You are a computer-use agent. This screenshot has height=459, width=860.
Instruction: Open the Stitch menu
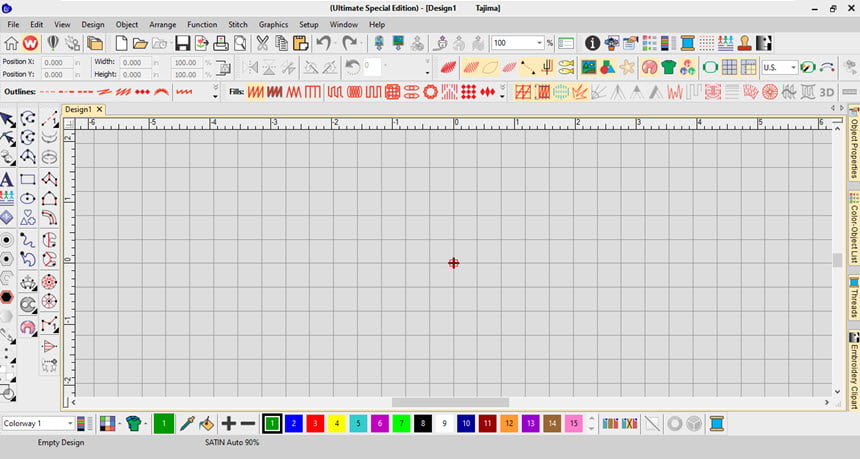[238, 24]
